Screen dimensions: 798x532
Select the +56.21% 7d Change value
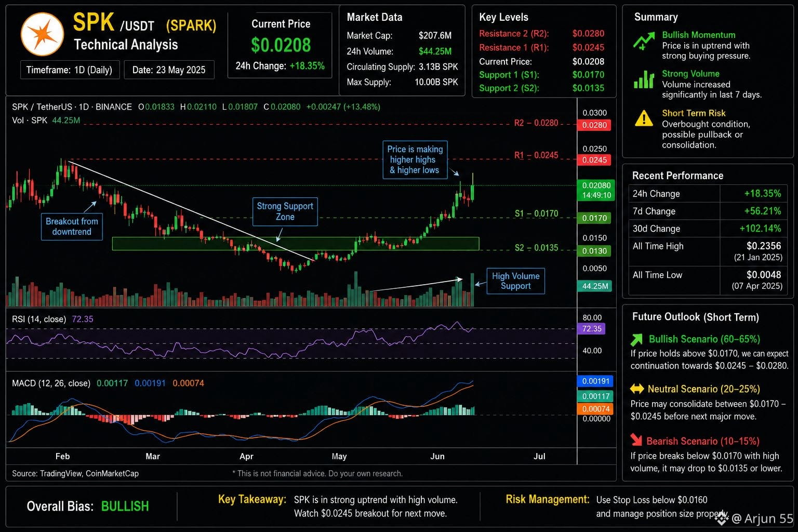point(762,211)
